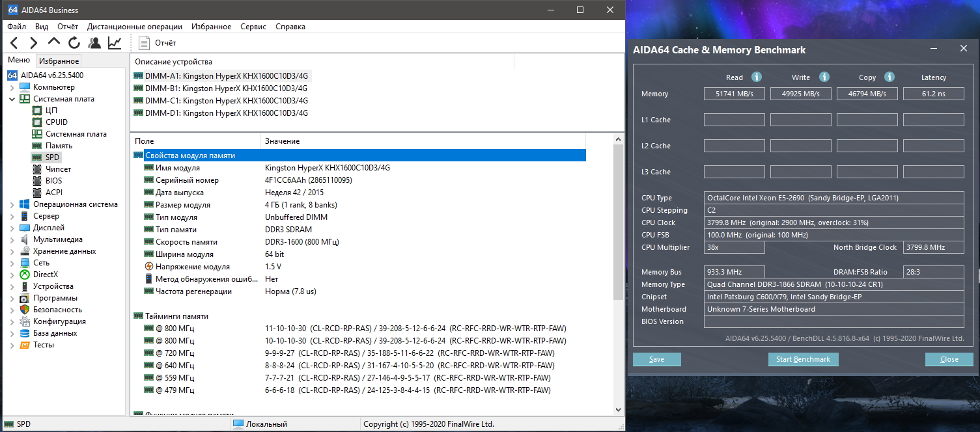This screenshot has width=980, height=432.
Task: Click the Поле column header
Action: 195,141
